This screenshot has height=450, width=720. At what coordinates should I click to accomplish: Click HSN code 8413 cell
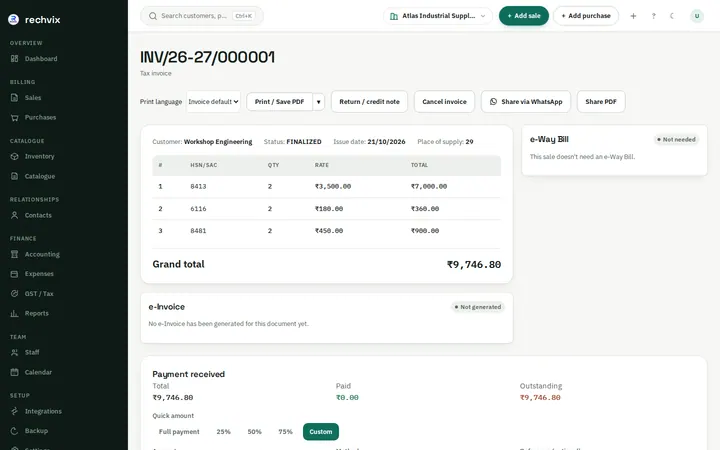(198, 187)
